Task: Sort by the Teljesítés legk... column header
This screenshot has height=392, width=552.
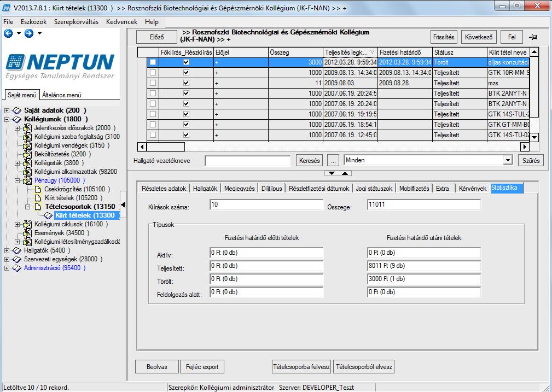Action: click(x=350, y=52)
